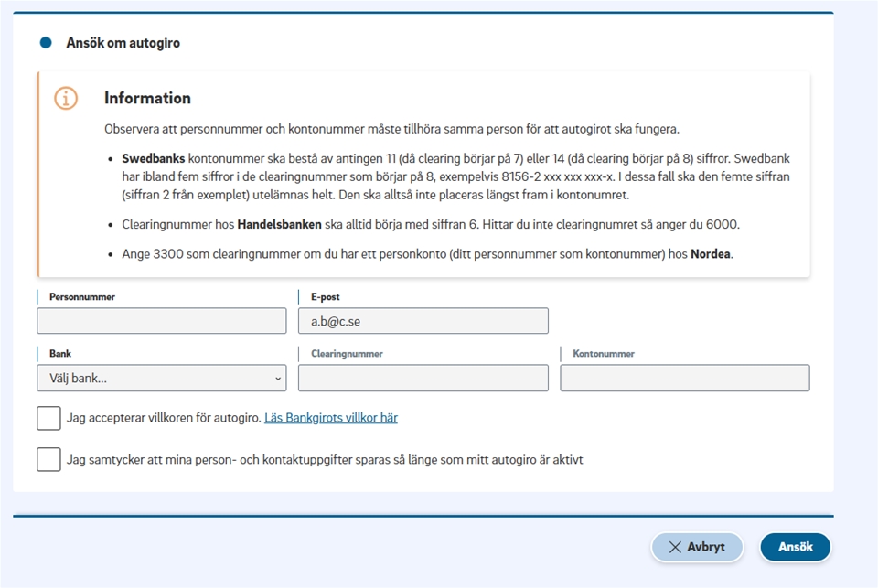This screenshot has width=878, height=588.
Task: Open Läs Bankgirots villkor här link
Action: 331,418
